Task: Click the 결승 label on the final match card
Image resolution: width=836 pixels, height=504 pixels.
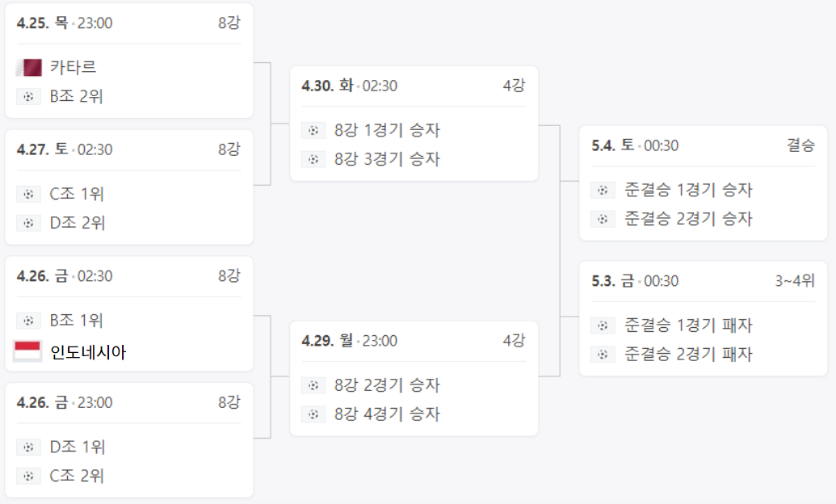Action: tap(801, 145)
